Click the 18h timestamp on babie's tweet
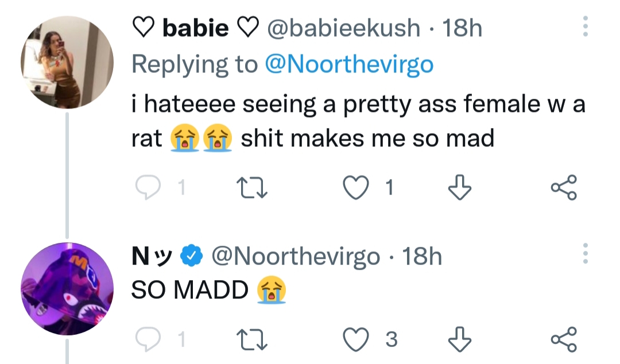620x364 pixels. [x=462, y=28]
